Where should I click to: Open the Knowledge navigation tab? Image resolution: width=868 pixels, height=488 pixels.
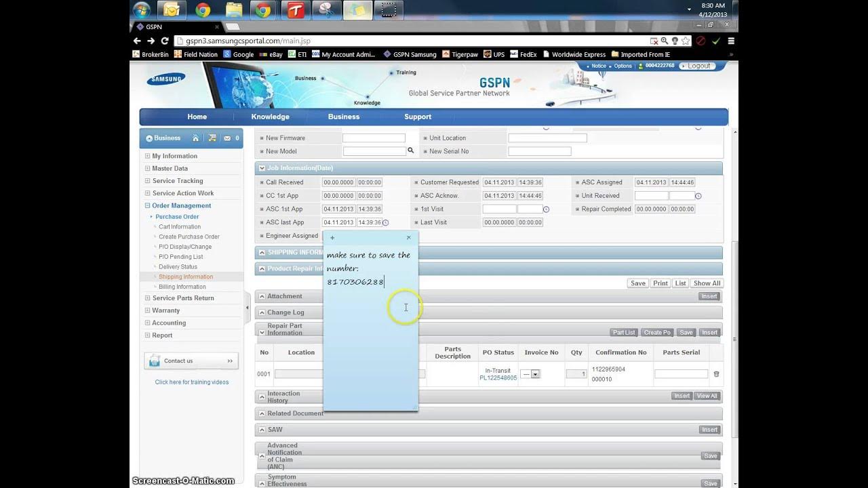pos(271,117)
